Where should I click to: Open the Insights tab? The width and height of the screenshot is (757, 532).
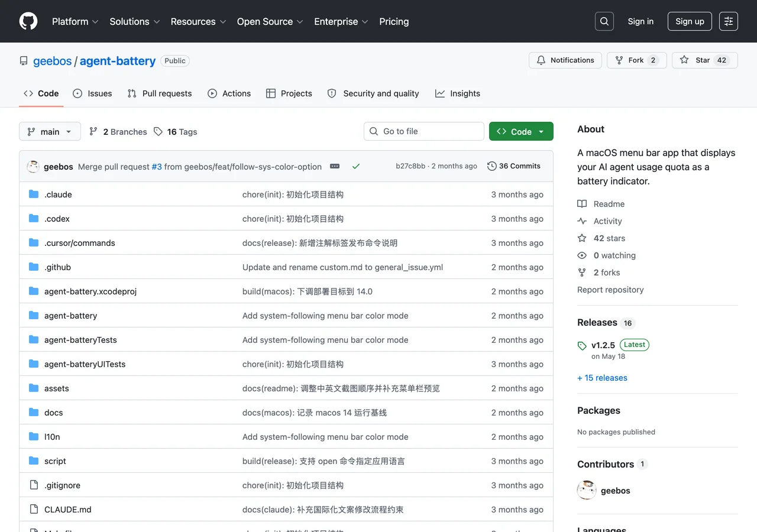point(458,93)
